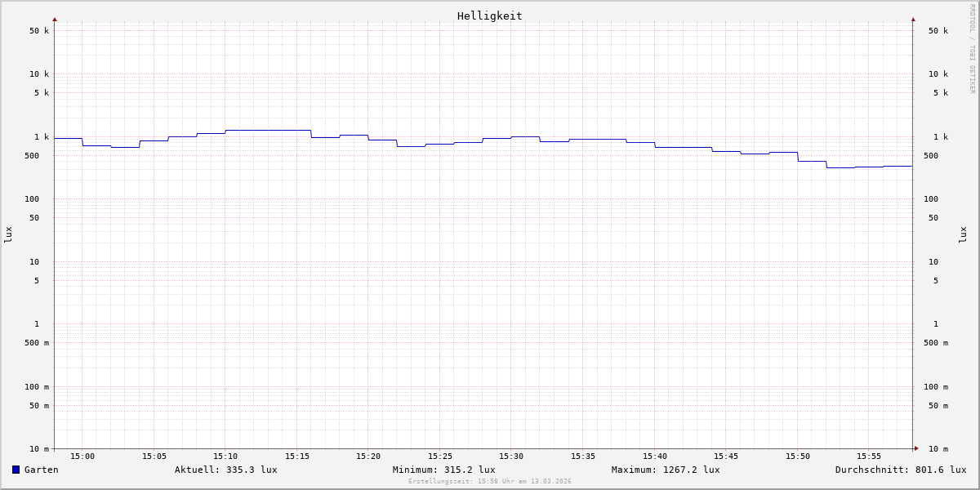
Task: Click the blue Garten legend color box
Action: [x=16, y=470]
